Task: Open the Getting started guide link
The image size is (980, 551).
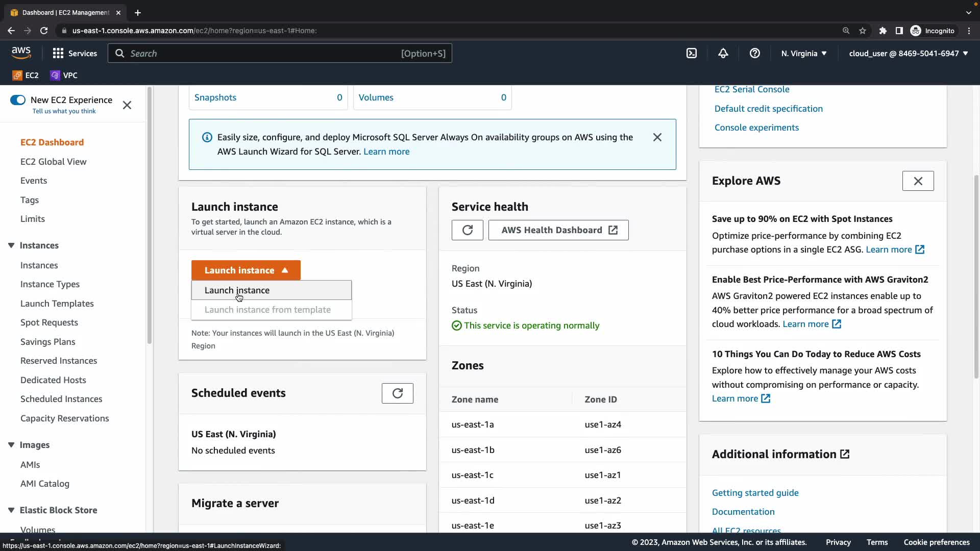Action: coord(755,493)
